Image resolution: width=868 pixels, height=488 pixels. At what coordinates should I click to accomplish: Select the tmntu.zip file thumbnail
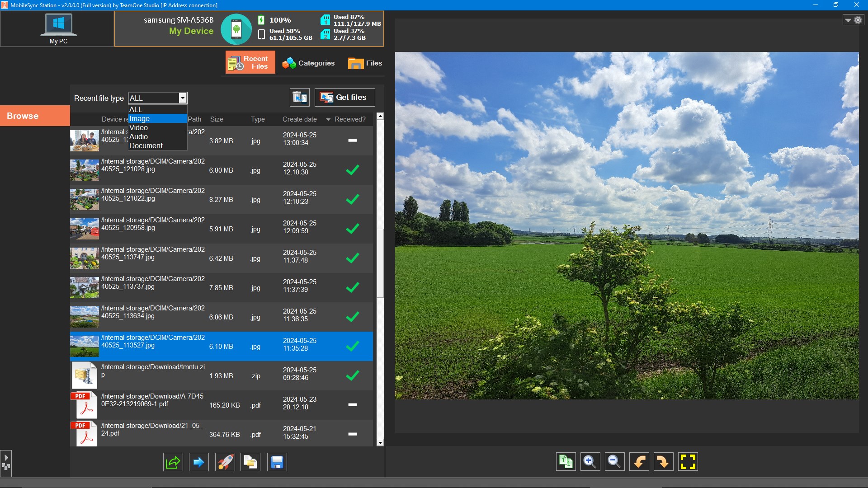click(85, 375)
